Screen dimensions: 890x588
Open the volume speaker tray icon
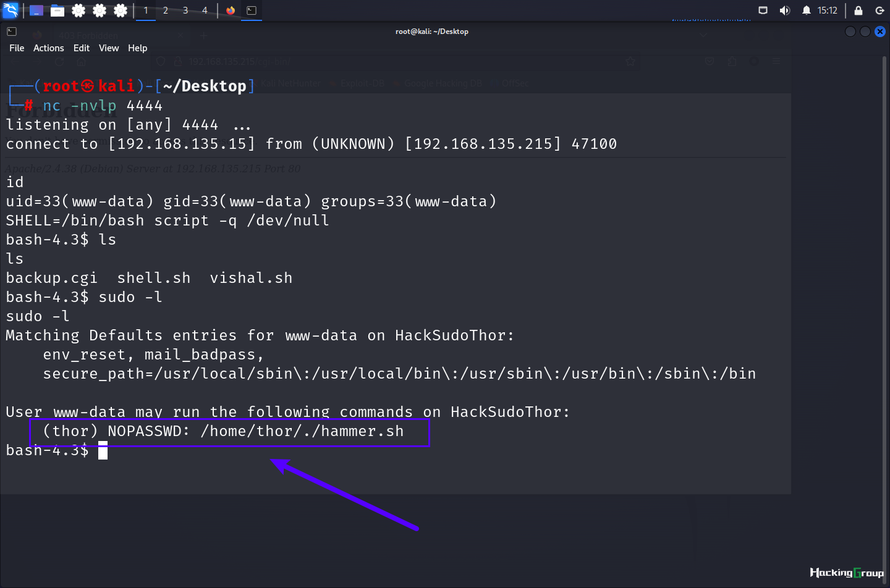point(785,10)
